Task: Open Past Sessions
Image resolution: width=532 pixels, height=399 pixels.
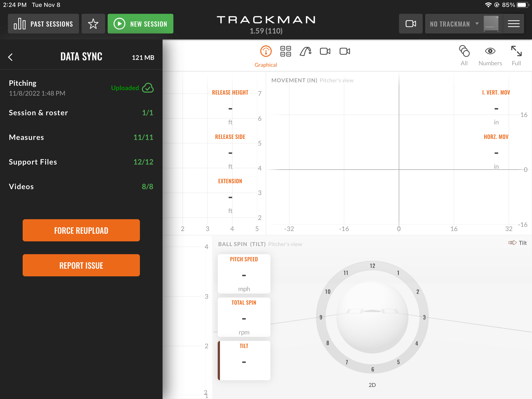Action: click(x=43, y=24)
